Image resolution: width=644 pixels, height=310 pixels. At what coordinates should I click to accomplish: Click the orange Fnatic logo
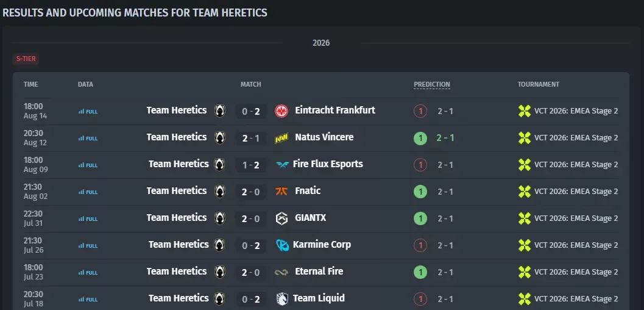click(281, 192)
